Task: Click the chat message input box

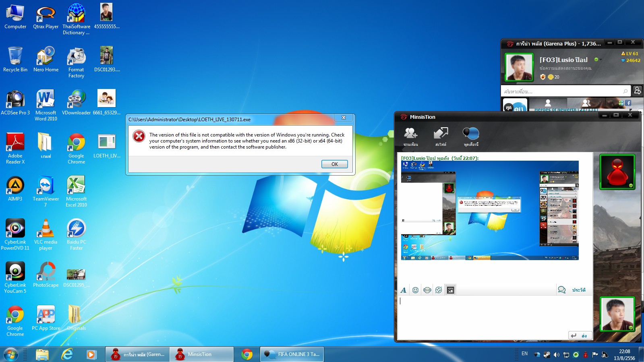Action: pos(495,313)
